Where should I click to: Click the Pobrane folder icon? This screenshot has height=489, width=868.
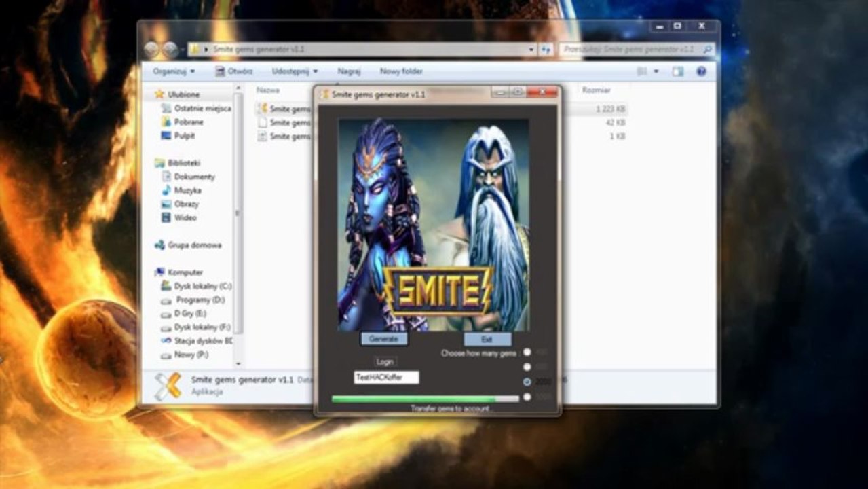pyautogui.click(x=166, y=122)
